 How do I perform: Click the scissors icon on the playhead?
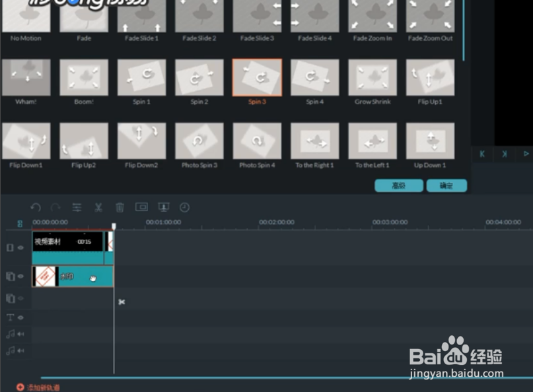(122, 302)
